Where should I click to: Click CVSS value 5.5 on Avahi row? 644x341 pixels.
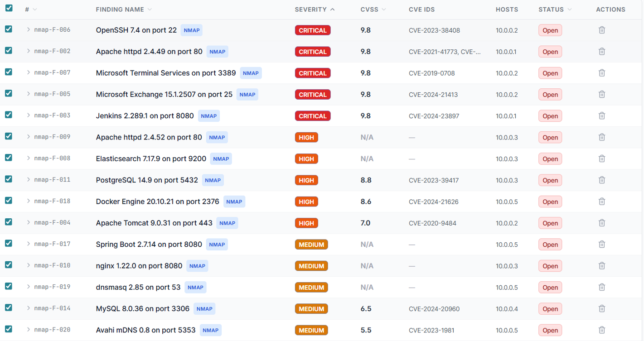[x=366, y=330]
